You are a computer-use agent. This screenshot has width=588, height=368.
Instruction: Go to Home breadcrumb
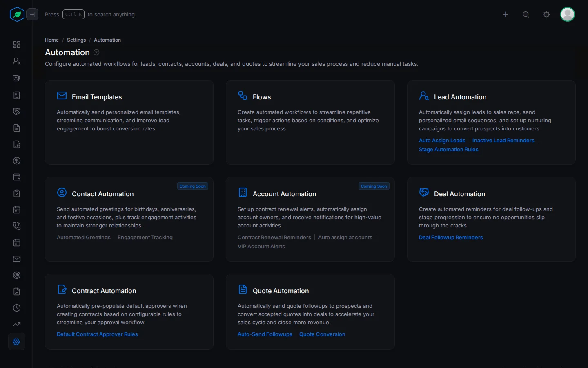[x=52, y=40]
